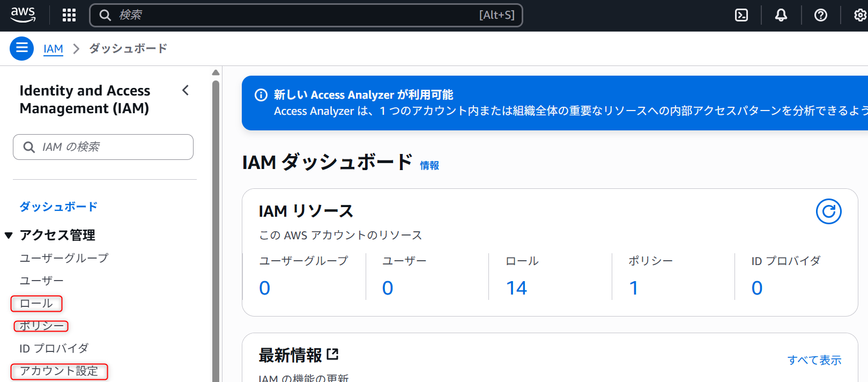Click the ポリシー column label in resources
The height and width of the screenshot is (382, 868).
tap(651, 261)
